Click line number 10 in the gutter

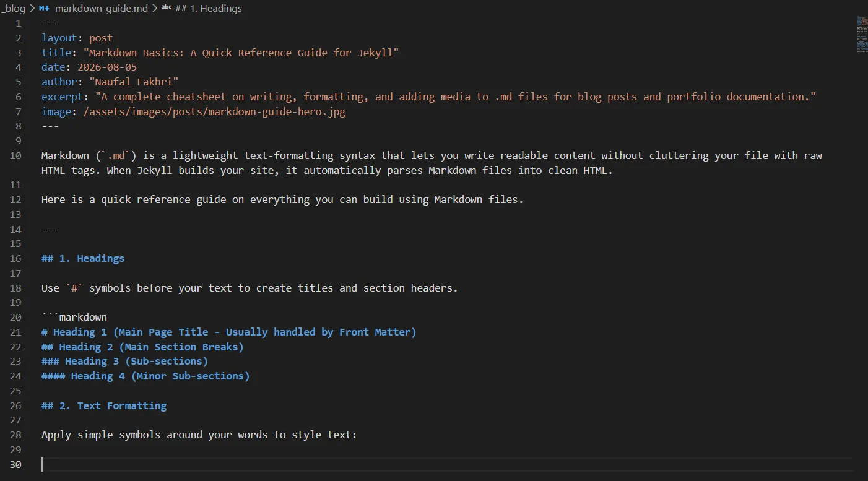tap(15, 155)
